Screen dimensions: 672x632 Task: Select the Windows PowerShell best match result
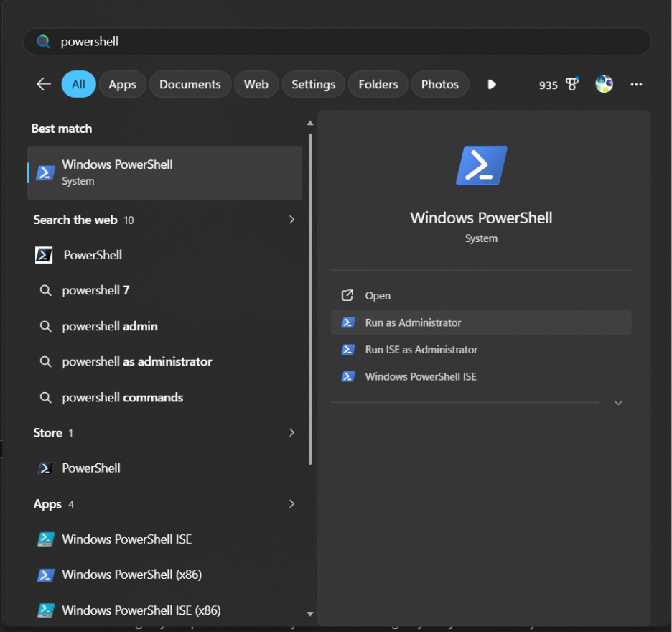click(164, 173)
